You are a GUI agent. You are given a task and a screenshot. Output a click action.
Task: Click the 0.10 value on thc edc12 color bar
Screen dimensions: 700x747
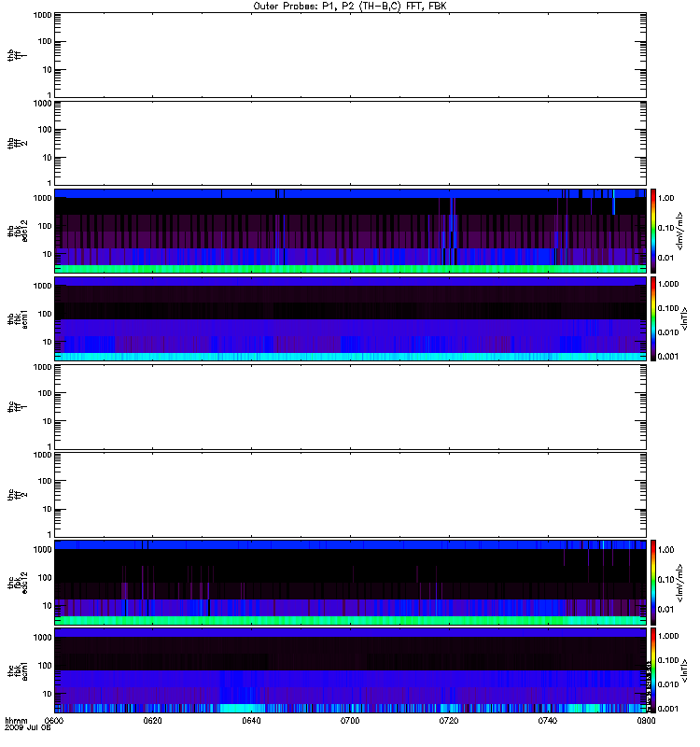(x=666, y=580)
